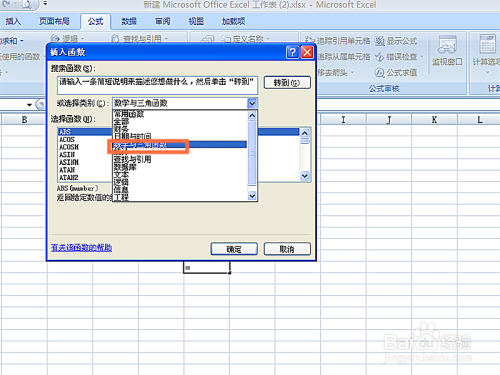500x375 pixels.
Task: Choose 信息 in the category list
Action: click(x=180, y=190)
